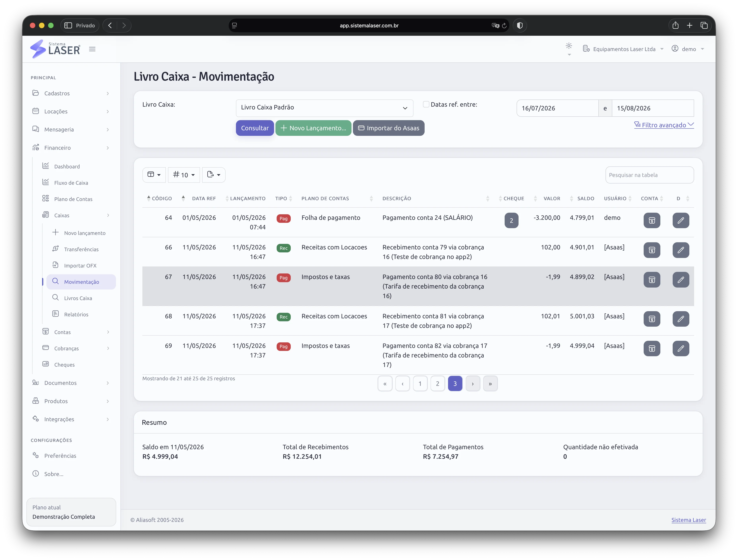Click the Safari address bar
The height and width of the screenshot is (560, 738).
point(369,25)
